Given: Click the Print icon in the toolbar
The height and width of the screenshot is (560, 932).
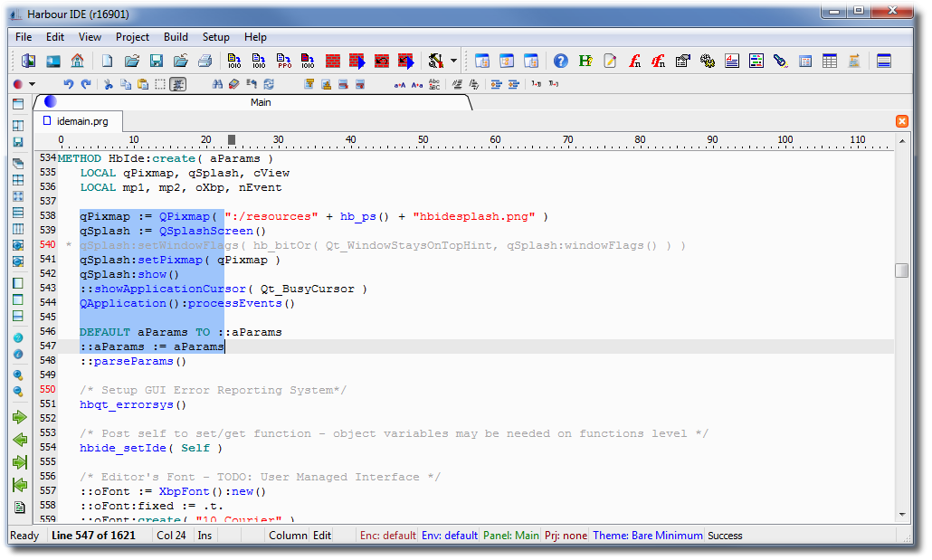Looking at the screenshot, I should click(204, 61).
